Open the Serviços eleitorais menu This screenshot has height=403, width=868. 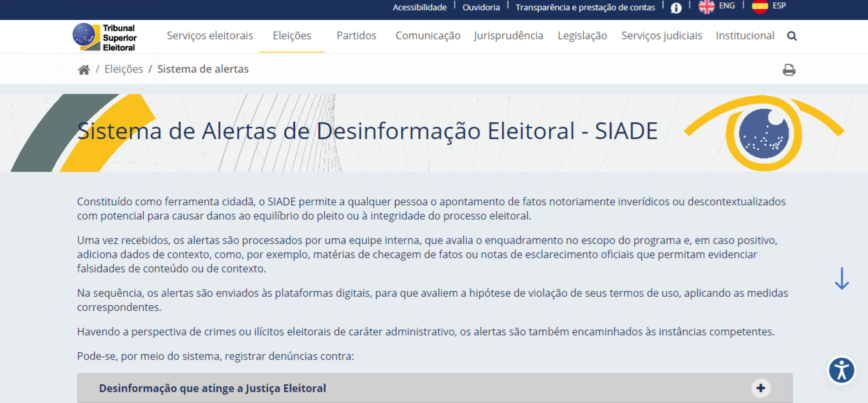pos(210,36)
